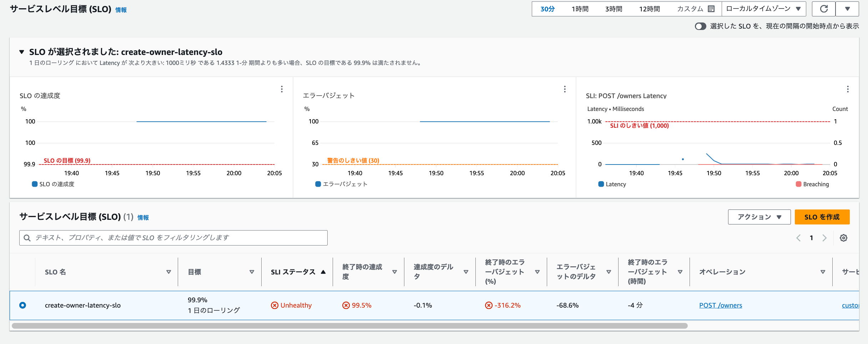This screenshot has height=344, width=868.
Task: Toggle show selected SLO from interval start
Action: (x=700, y=26)
